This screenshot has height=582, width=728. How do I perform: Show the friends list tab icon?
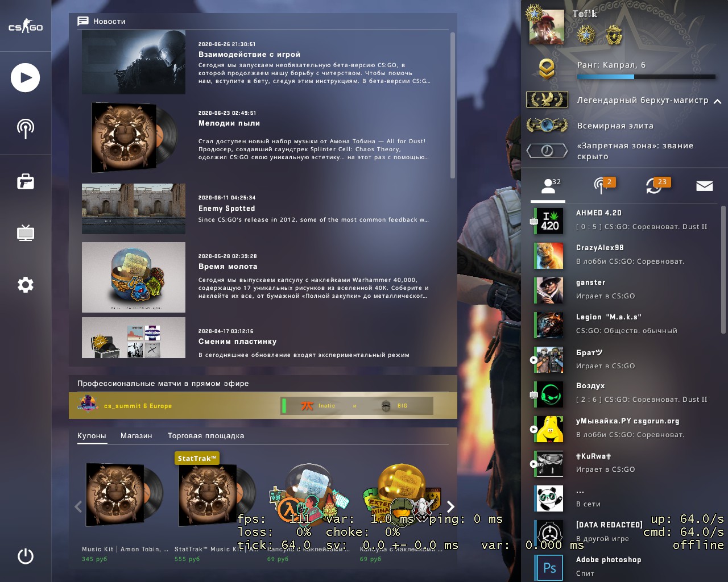pyautogui.click(x=548, y=186)
